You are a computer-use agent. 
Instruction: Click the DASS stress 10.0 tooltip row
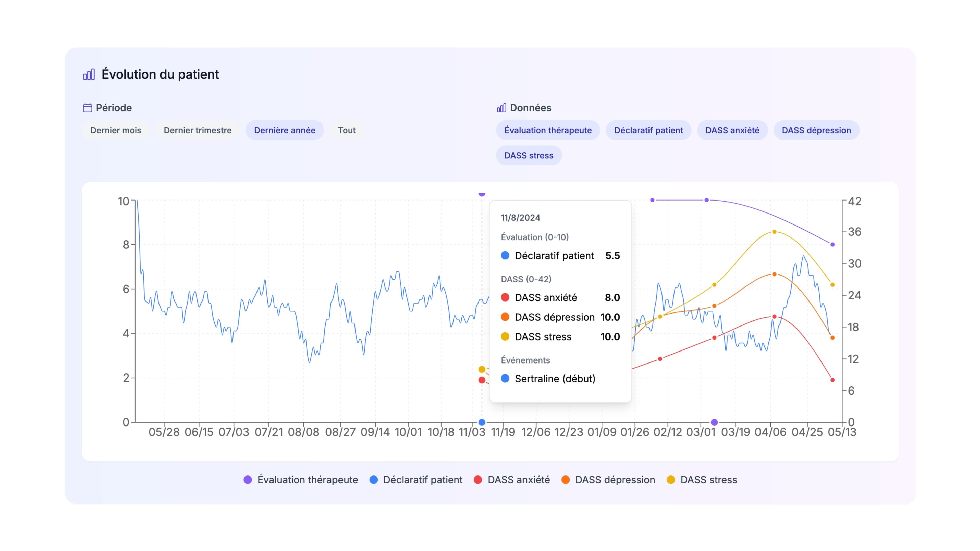pos(560,337)
